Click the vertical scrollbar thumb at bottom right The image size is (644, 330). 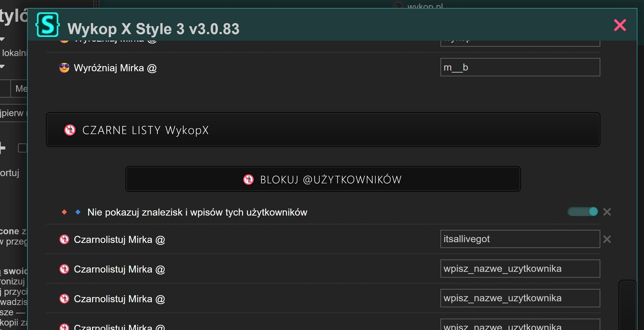point(627,305)
